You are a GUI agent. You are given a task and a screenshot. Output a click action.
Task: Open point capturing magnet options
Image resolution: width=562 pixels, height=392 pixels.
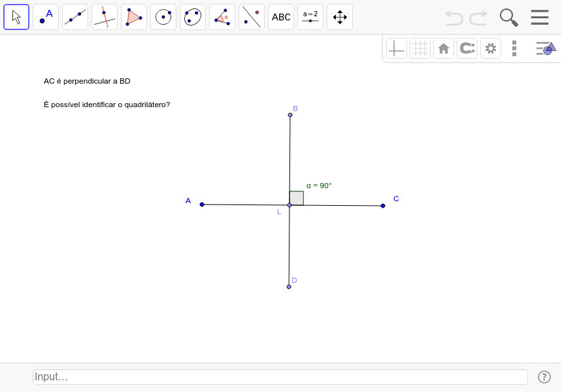click(x=467, y=48)
